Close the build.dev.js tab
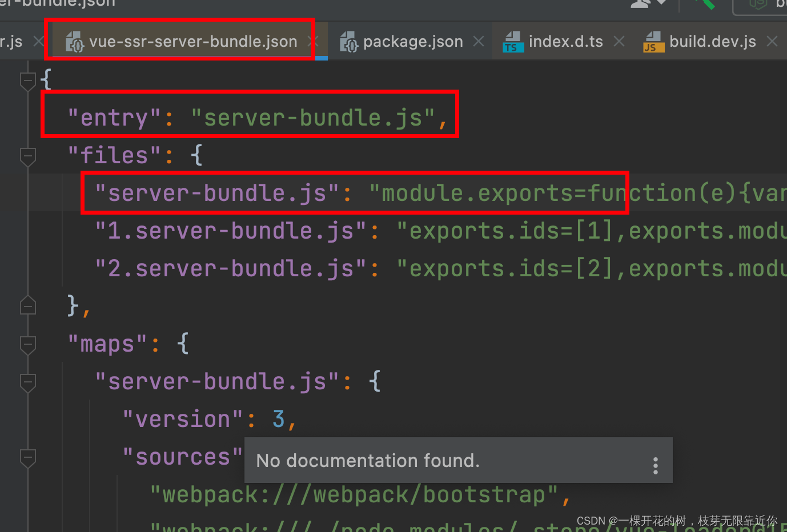 pyautogui.click(x=772, y=41)
